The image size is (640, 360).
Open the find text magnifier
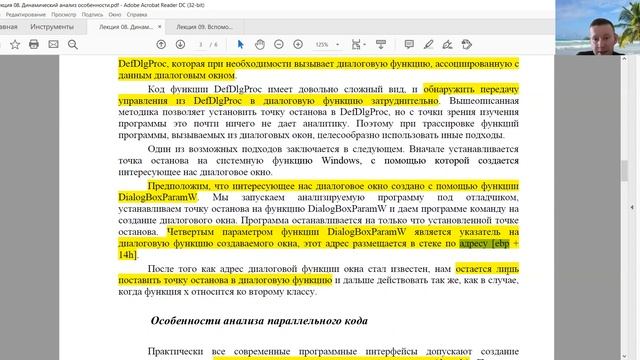coord(73,44)
